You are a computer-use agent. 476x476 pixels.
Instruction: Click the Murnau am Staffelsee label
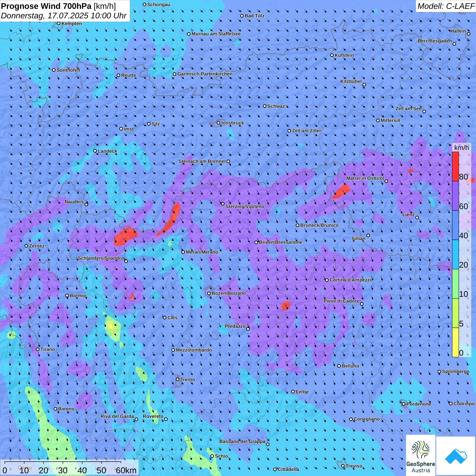tap(216, 34)
